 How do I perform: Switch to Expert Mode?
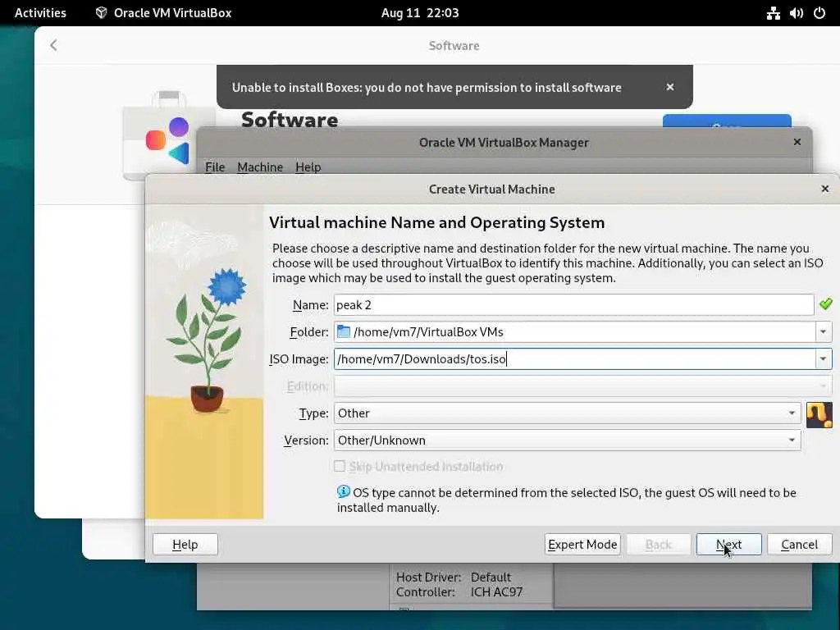pos(582,545)
